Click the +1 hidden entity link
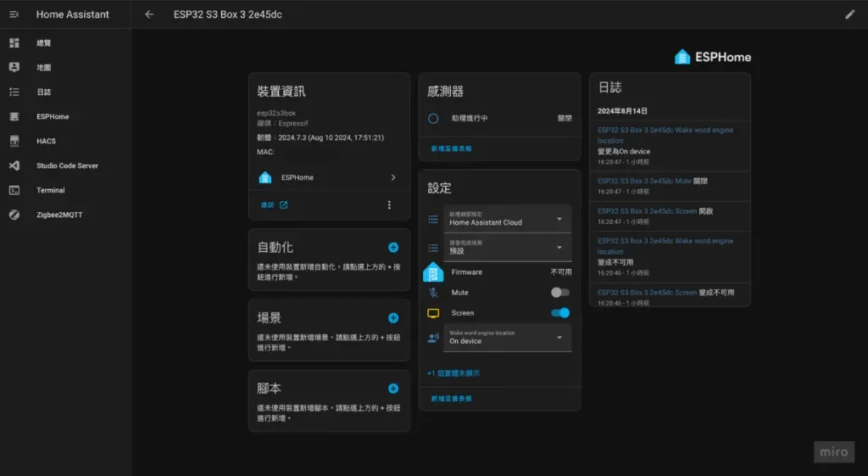 pyautogui.click(x=453, y=373)
